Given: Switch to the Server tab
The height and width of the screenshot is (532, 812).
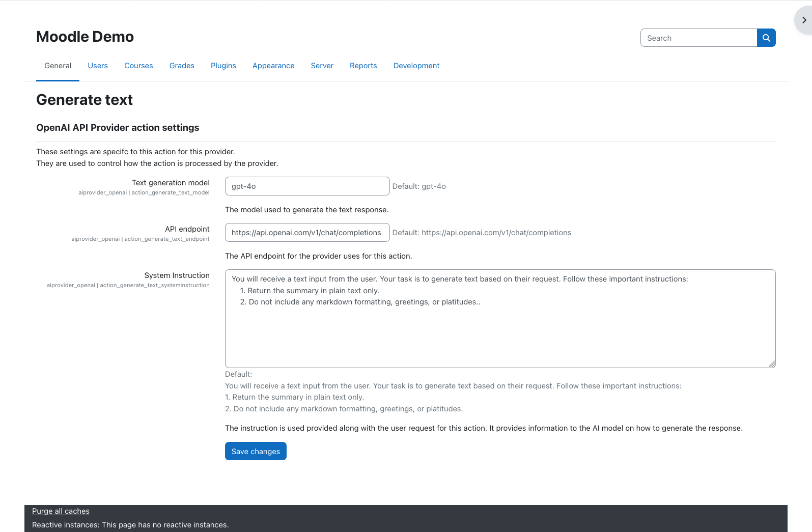Looking at the screenshot, I should (322, 66).
